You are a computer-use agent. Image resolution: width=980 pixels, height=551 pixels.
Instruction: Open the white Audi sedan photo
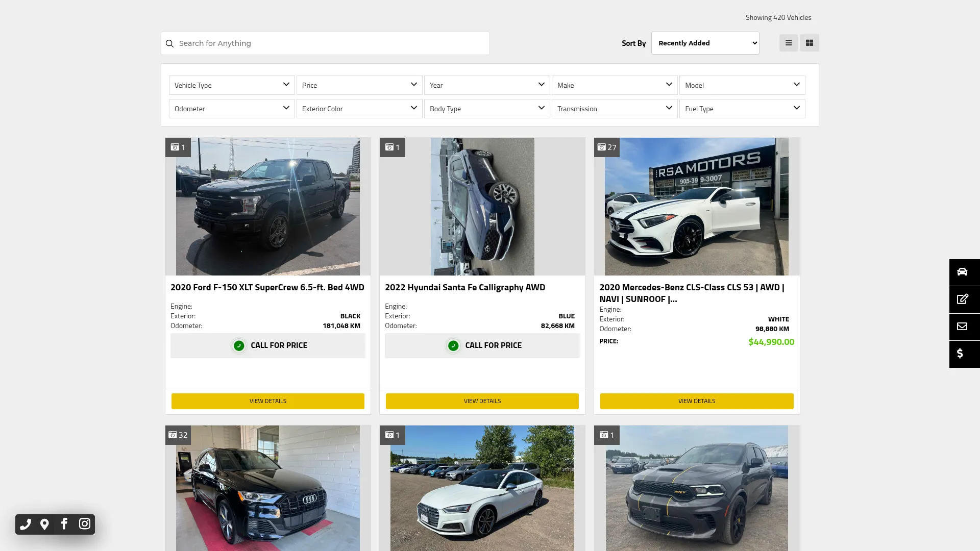point(482,488)
